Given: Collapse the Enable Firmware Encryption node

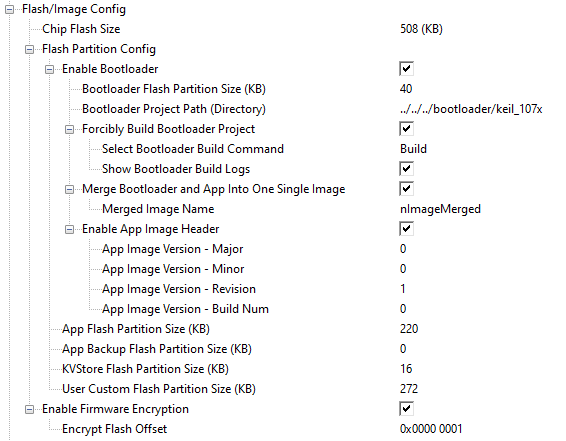Looking at the screenshot, I should pyautogui.click(x=29, y=409).
